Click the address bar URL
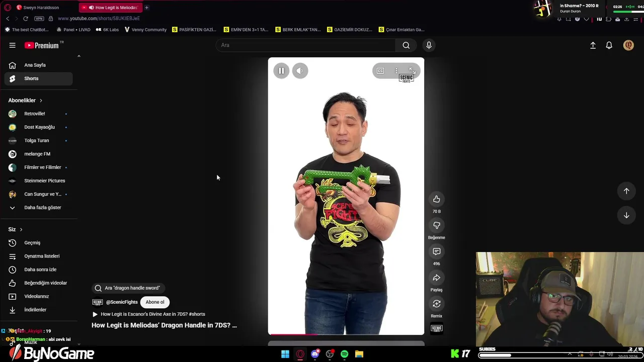 (x=99, y=19)
